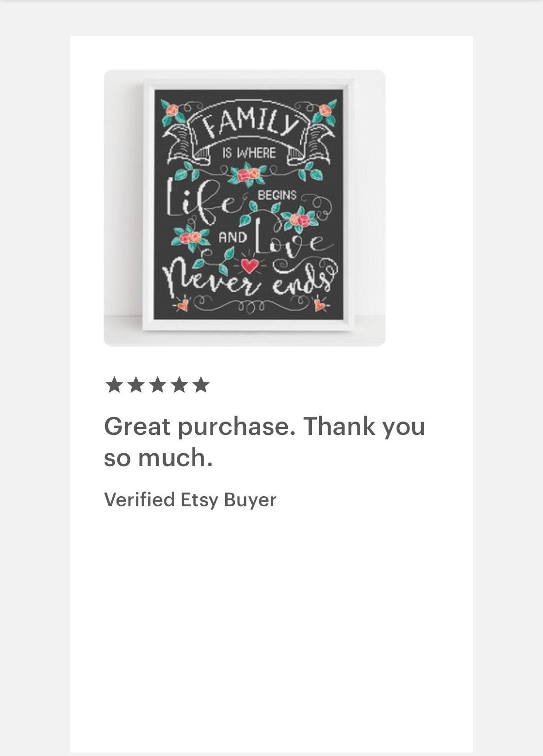The image size is (543, 756).
Task: Click the 'BEGINS' text in the artwork
Action: click(x=277, y=195)
